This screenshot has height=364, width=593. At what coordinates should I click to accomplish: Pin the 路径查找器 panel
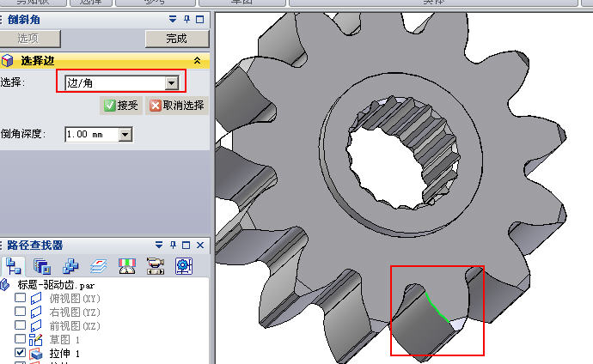173,245
